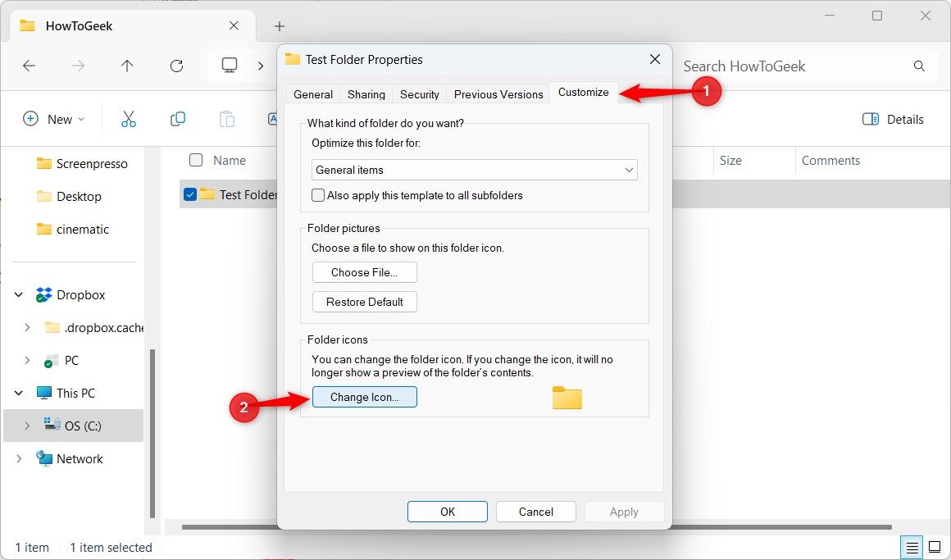Image resolution: width=951 pixels, height=560 pixels.
Task: Click the Paste clipboard icon
Action: pos(227,119)
